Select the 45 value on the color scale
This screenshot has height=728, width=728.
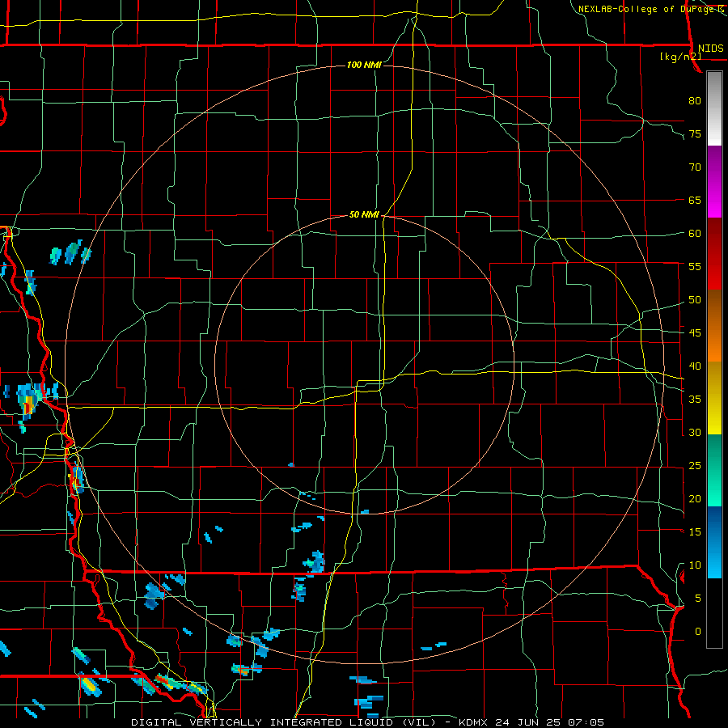click(x=695, y=333)
